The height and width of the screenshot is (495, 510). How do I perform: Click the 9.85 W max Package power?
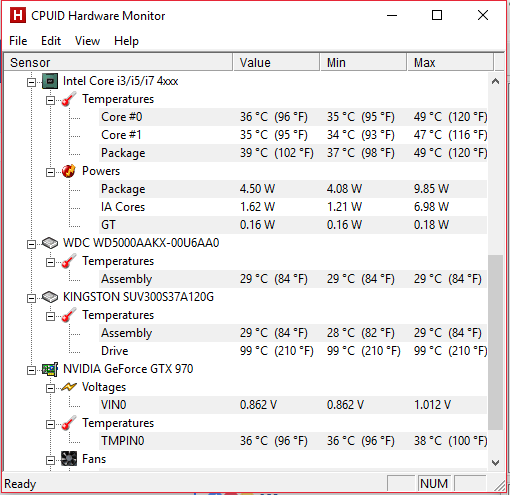[x=431, y=189]
